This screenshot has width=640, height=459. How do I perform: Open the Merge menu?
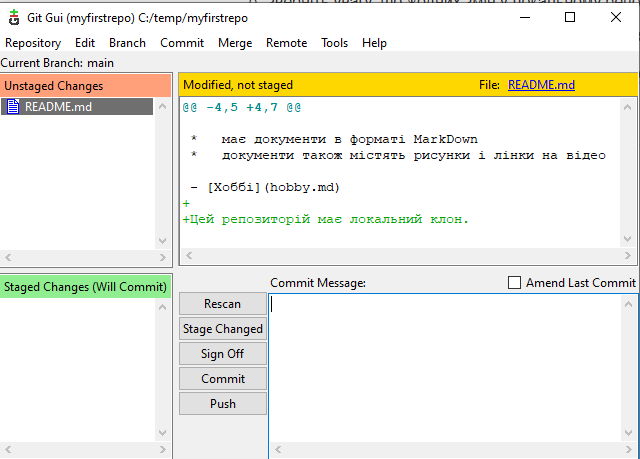point(235,43)
